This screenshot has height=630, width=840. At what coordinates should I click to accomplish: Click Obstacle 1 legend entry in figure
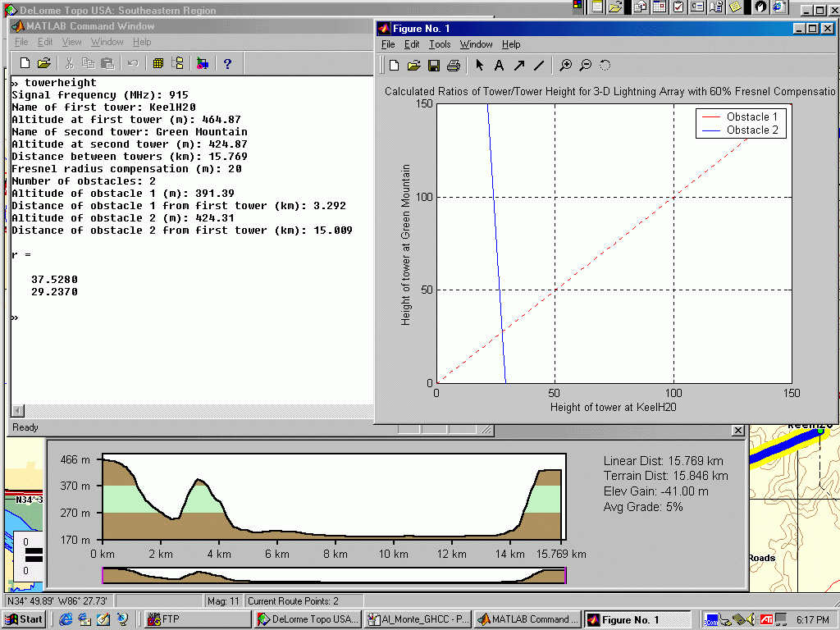[741, 116]
